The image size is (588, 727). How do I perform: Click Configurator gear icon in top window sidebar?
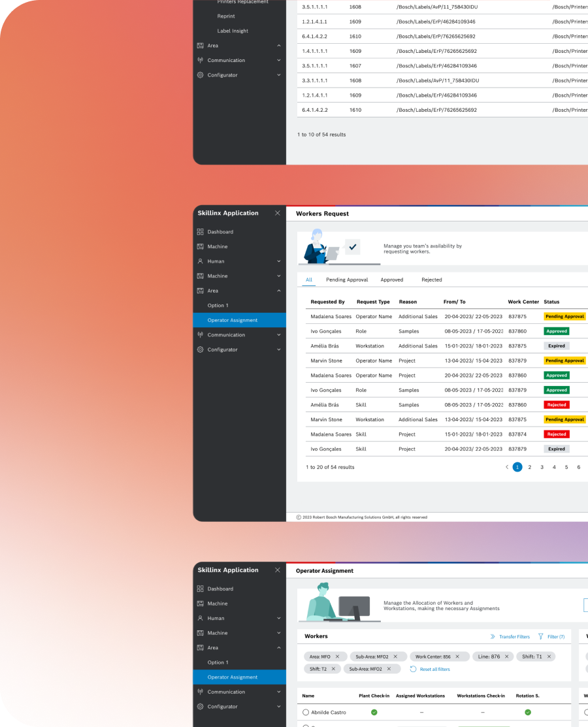(201, 75)
